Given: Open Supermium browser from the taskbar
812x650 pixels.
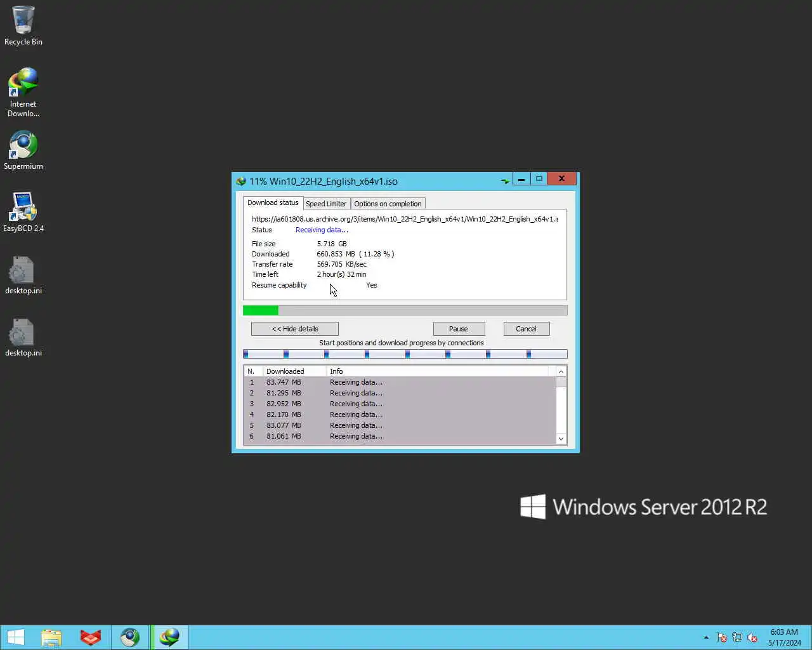Looking at the screenshot, I should click(x=130, y=637).
